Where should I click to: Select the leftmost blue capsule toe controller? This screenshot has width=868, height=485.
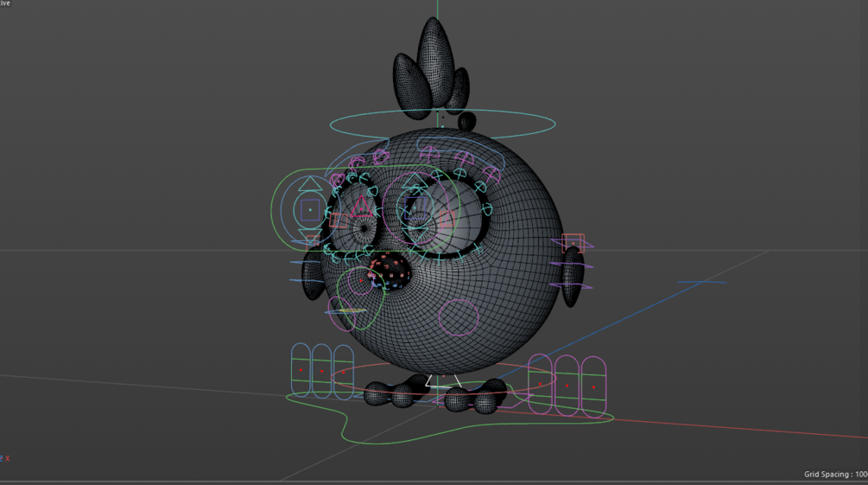pyautogui.click(x=301, y=370)
